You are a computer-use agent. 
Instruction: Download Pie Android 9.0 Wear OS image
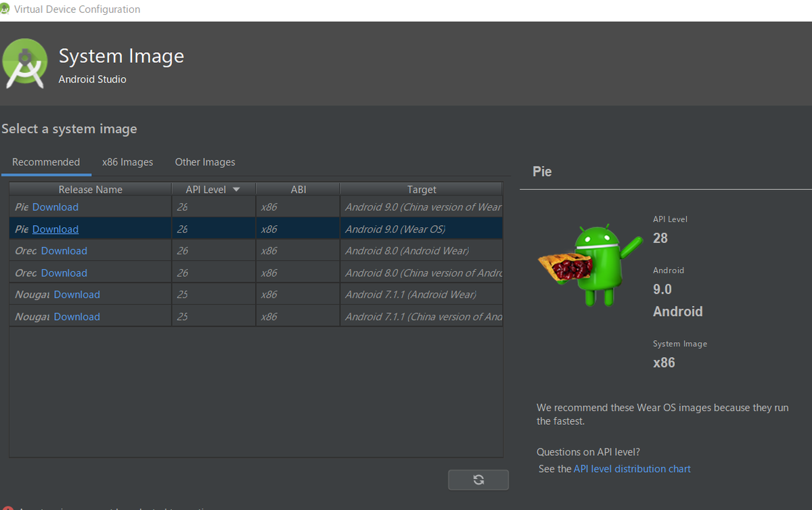pyautogui.click(x=55, y=229)
